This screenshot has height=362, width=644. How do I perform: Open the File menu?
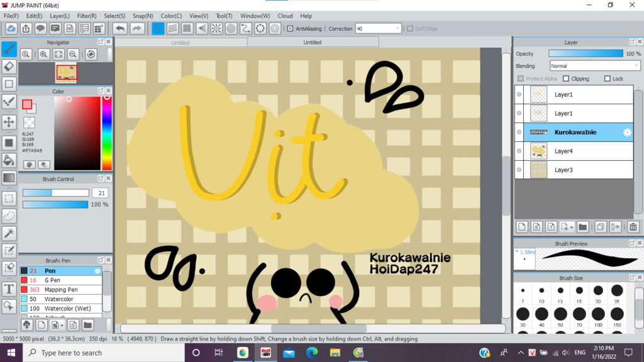click(x=11, y=16)
